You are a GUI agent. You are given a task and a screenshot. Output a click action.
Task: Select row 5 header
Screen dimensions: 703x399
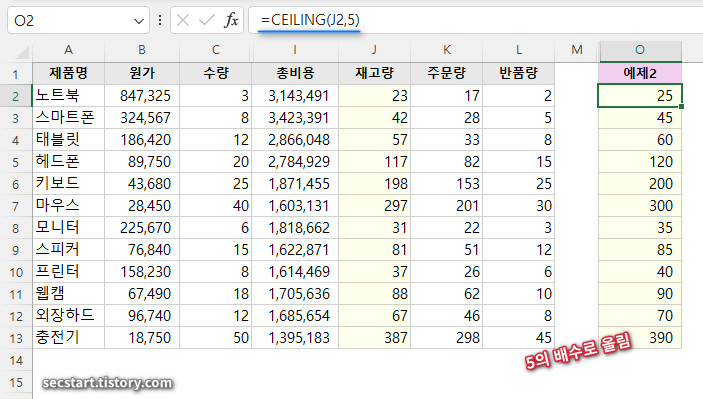point(16,162)
